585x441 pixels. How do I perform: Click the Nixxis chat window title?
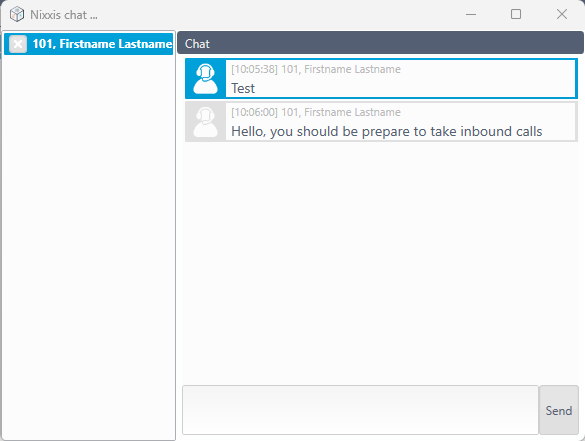coord(64,15)
